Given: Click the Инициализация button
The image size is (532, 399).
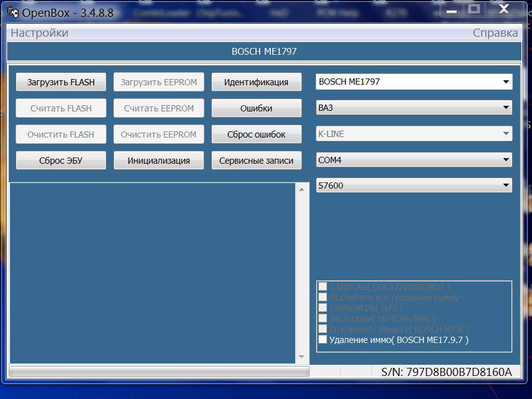Looking at the screenshot, I should [158, 161].
